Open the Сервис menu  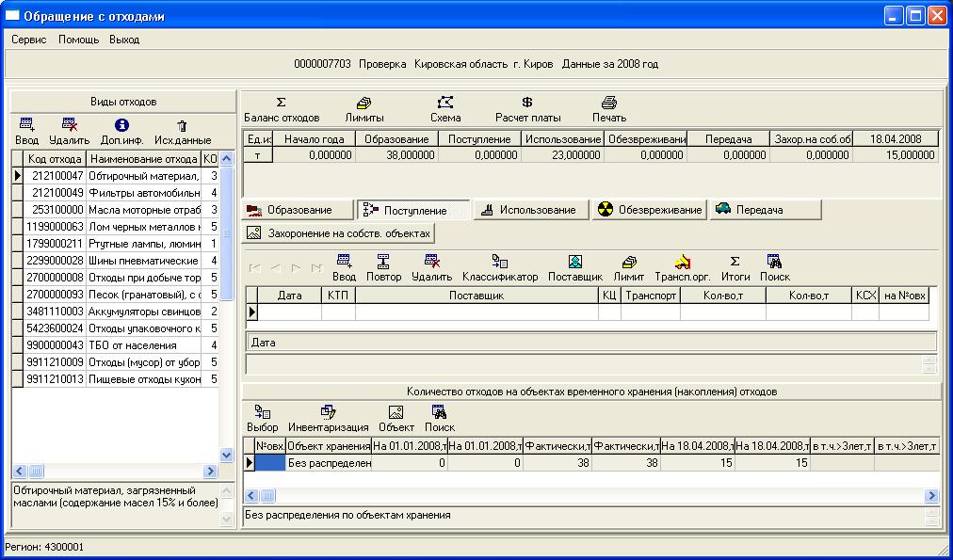(28, 40)
